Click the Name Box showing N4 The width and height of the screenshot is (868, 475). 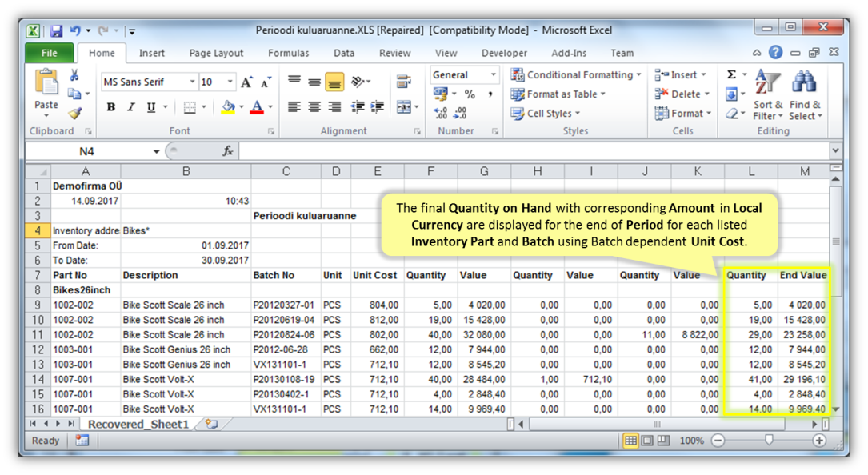coord(87,151)
